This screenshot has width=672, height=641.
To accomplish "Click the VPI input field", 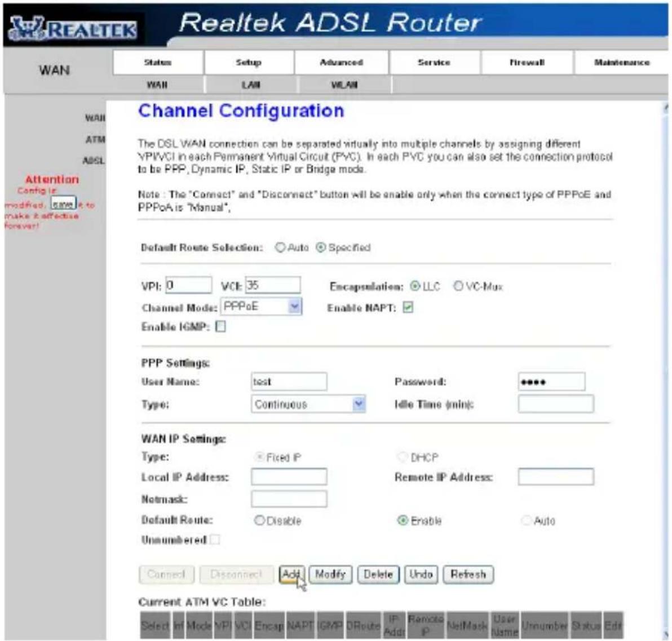I will click(188, 285).
